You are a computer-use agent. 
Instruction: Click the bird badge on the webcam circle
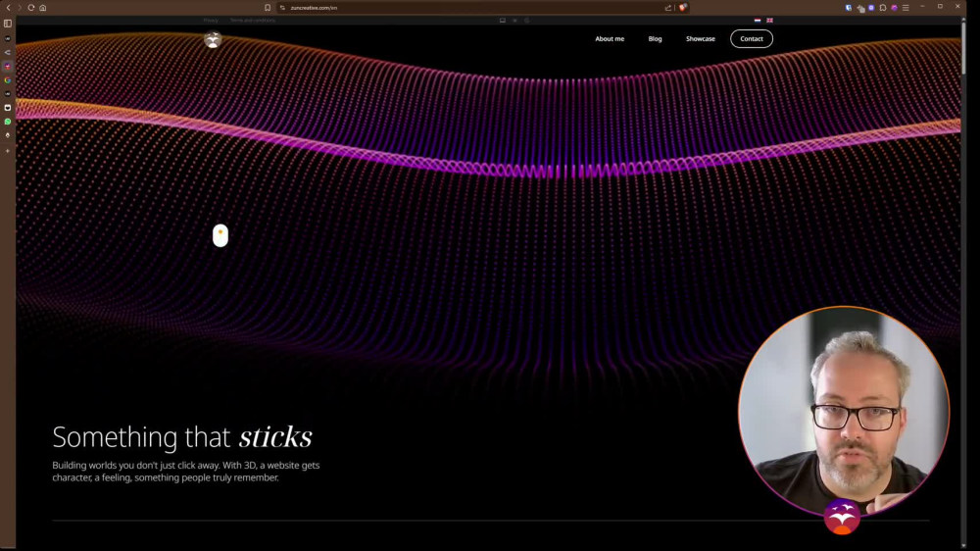(x=842, y=517)
